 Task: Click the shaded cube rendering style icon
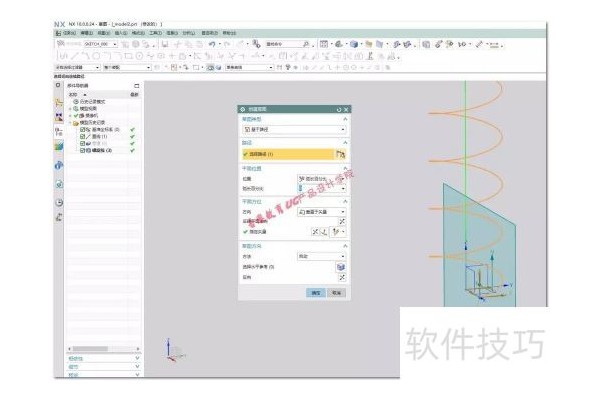pos(354,44)
